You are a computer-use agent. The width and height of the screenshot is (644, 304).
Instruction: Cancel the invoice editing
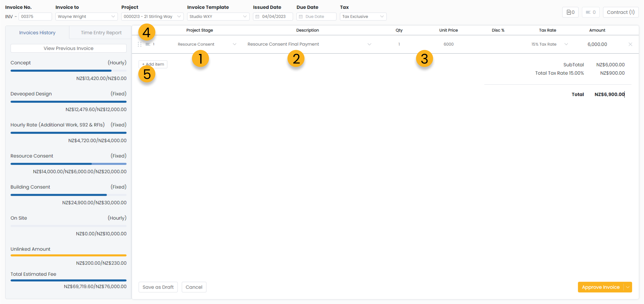tap(194, 287)
